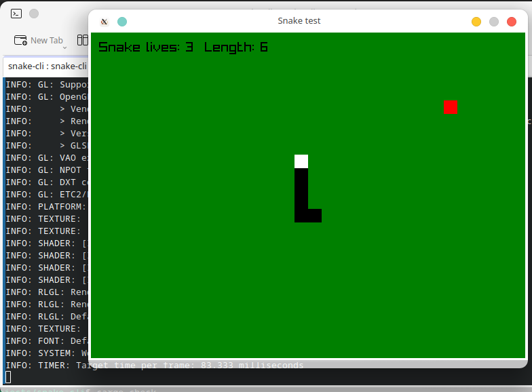Click the X11 app icon in Snake test title bar
532x392 pixels.
point(104,22)
